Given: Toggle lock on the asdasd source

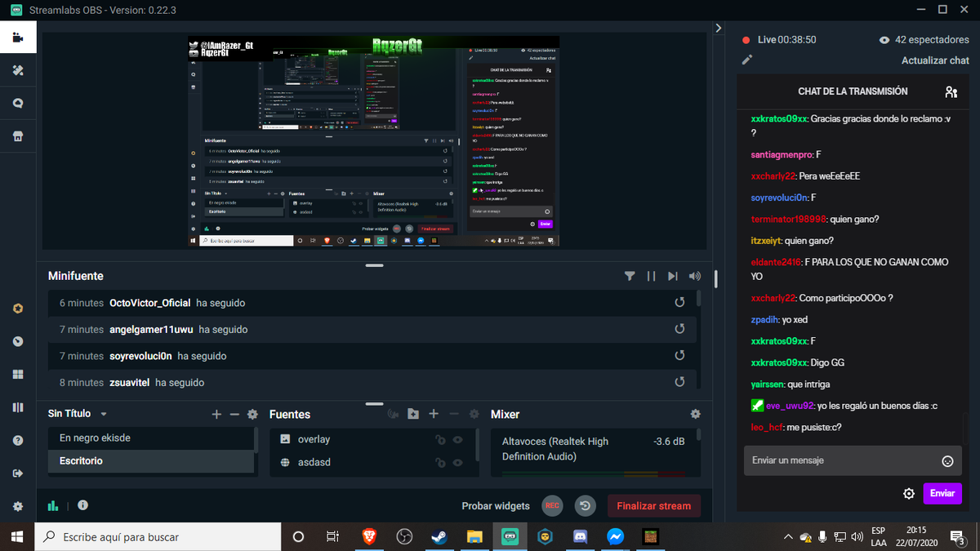Looking at the screenshot, I should click(x=440, y=462).
